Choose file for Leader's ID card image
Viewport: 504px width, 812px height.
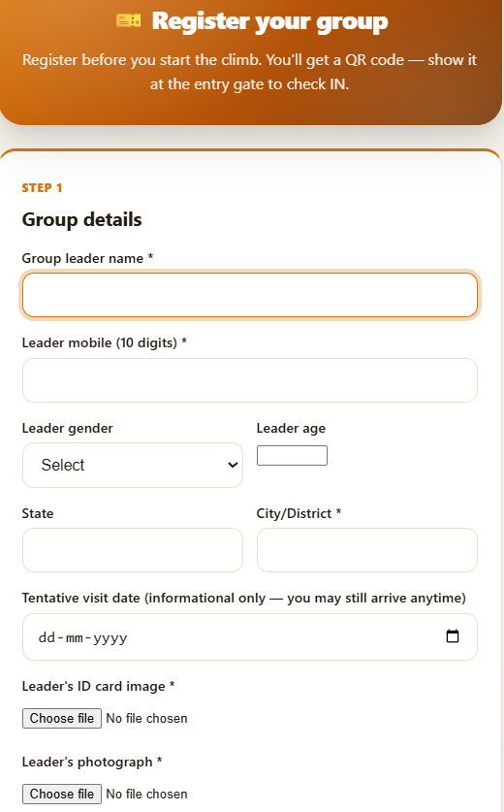[62, 718]
